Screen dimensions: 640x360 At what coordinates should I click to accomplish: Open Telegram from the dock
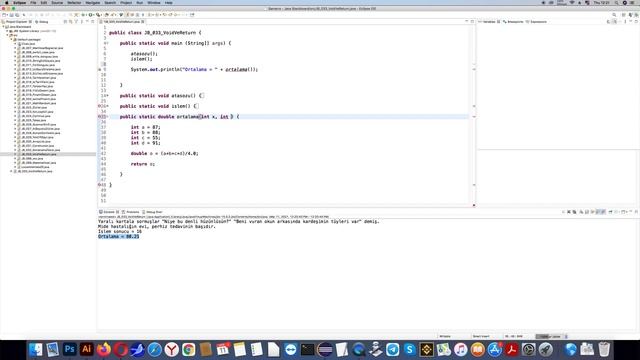[x=393, y=349]
